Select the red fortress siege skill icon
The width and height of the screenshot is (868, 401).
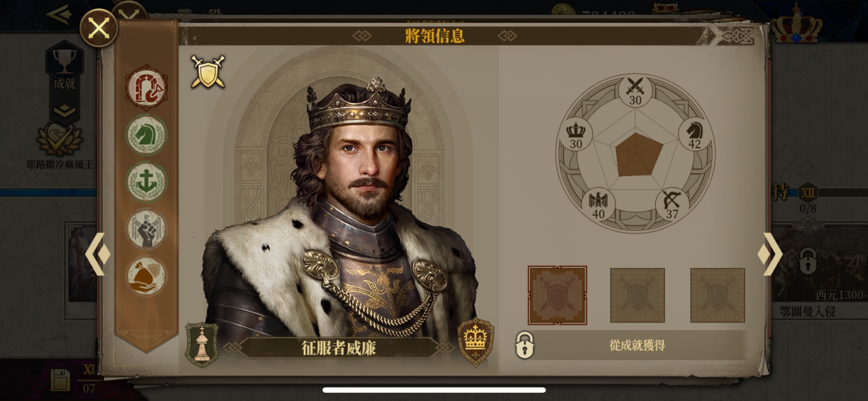[x=146, y=88]
